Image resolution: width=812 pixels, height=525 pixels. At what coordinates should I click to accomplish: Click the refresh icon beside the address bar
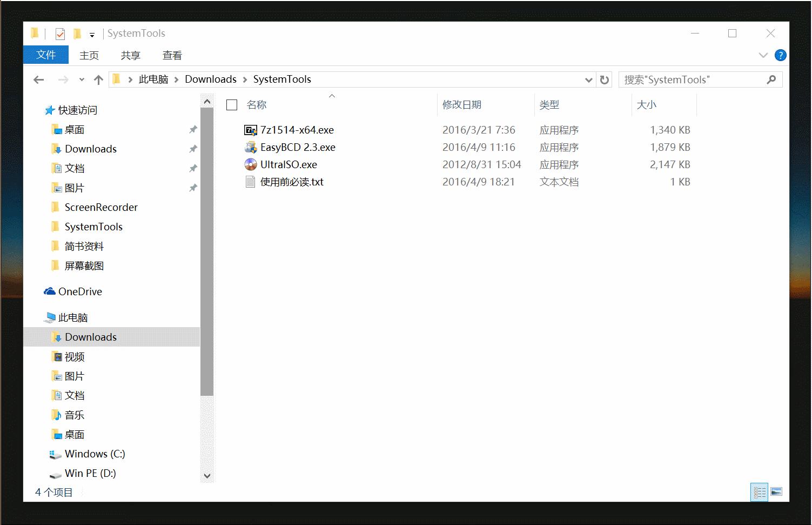[605, 79]
